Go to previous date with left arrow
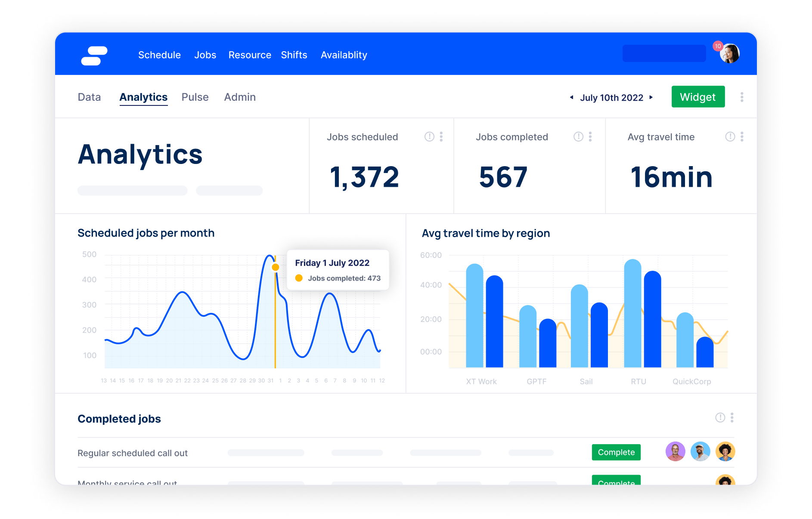 click(571, 97)
